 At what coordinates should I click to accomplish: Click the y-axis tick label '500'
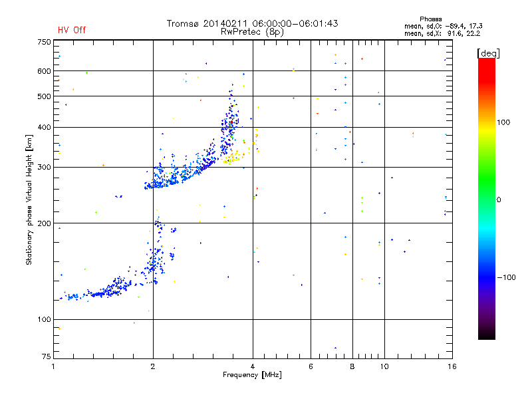click(x=44, y=96)
